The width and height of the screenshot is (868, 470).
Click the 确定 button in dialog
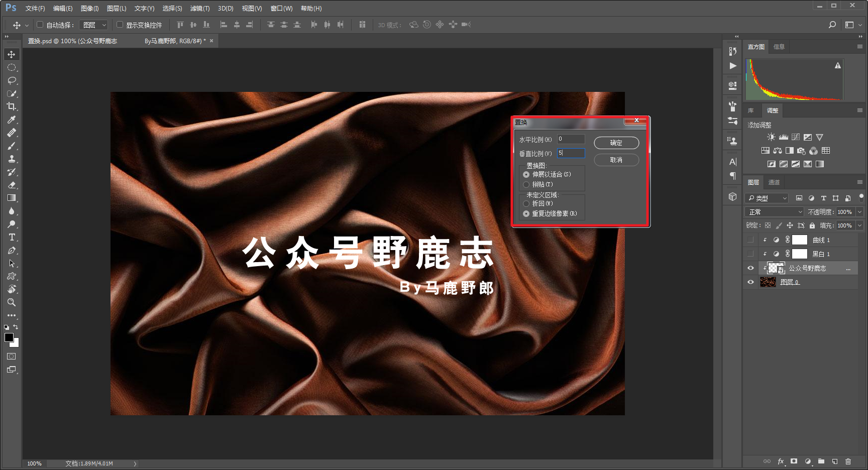point(616,143)
